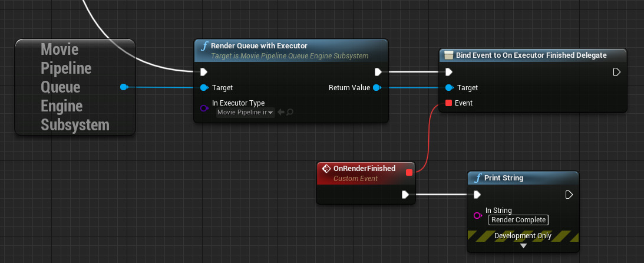Click Render Queue with Executor input exec pin

(x=204, y=73)
